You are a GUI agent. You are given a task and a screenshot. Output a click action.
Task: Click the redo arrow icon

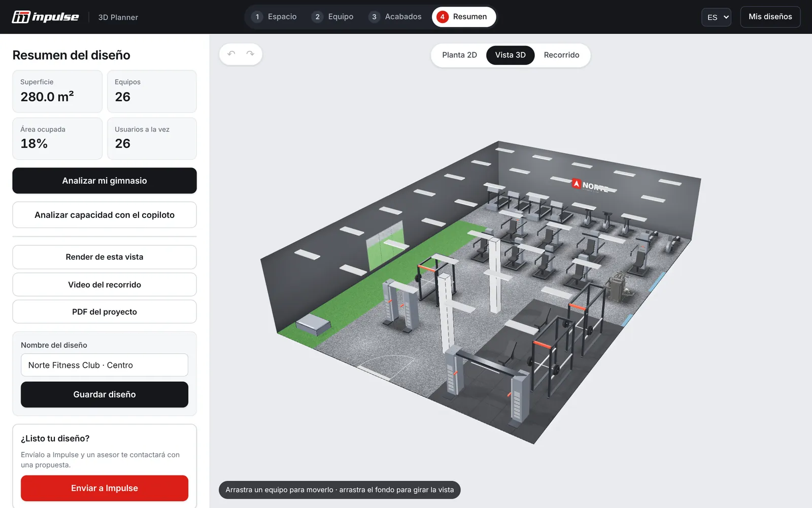point(250,54)
